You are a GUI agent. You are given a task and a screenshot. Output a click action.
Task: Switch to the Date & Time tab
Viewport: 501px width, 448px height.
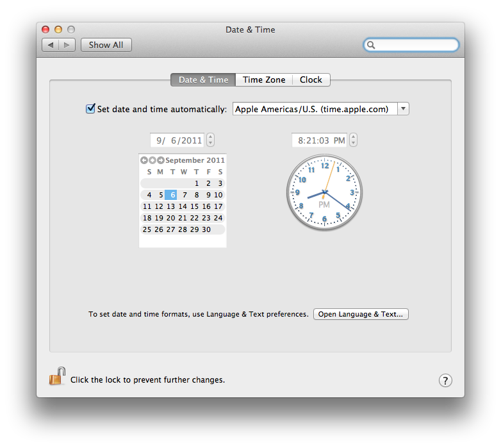click(203, 79)
